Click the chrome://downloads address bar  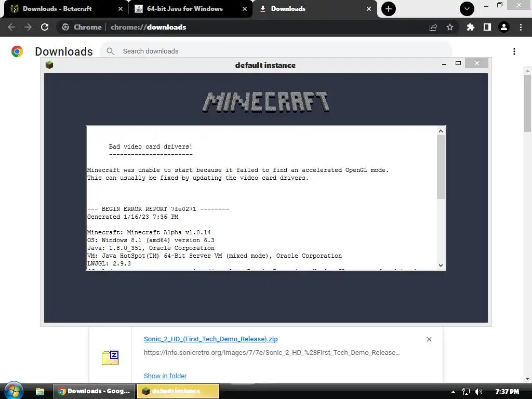pos(258,27)
